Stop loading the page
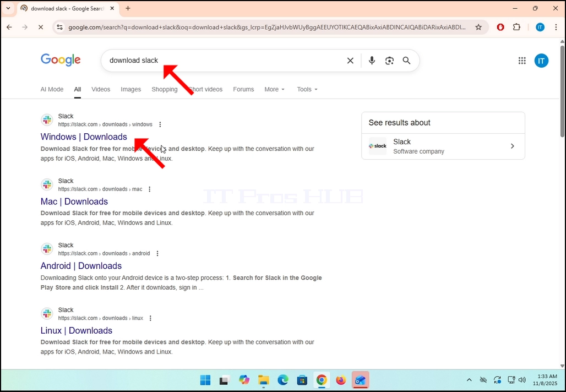 click(x=40, y=27)
